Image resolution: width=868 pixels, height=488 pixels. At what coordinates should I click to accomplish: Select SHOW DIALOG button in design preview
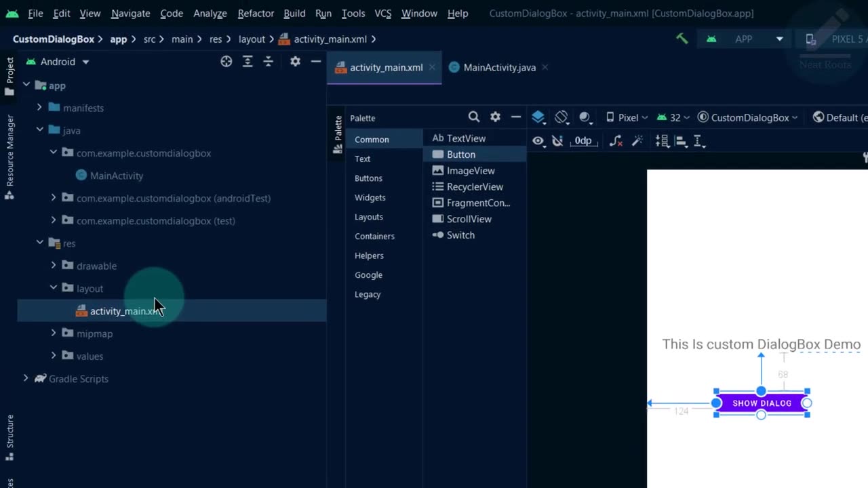[x=762, y=403]
